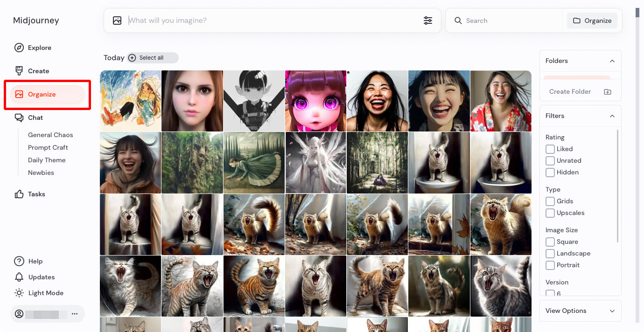Click the Tasks thumbs-up icon
The width and height of the screenshot is (644, 332).
pos(19,194)
